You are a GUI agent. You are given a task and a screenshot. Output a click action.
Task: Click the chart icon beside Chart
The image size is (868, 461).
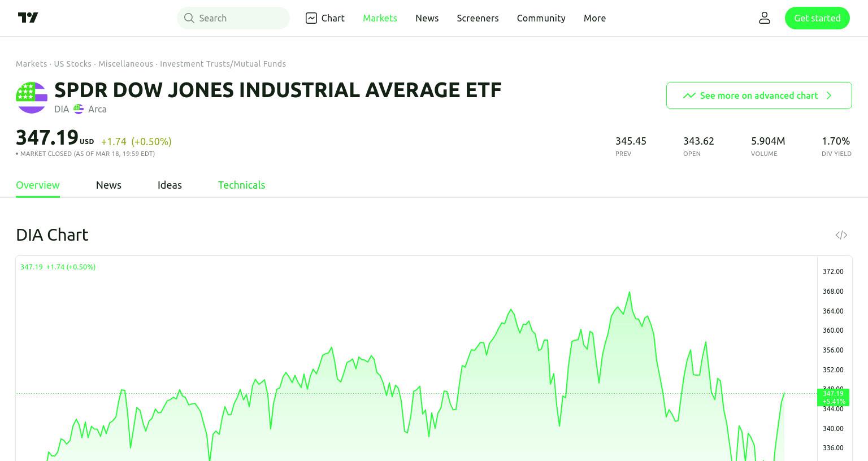311,18
